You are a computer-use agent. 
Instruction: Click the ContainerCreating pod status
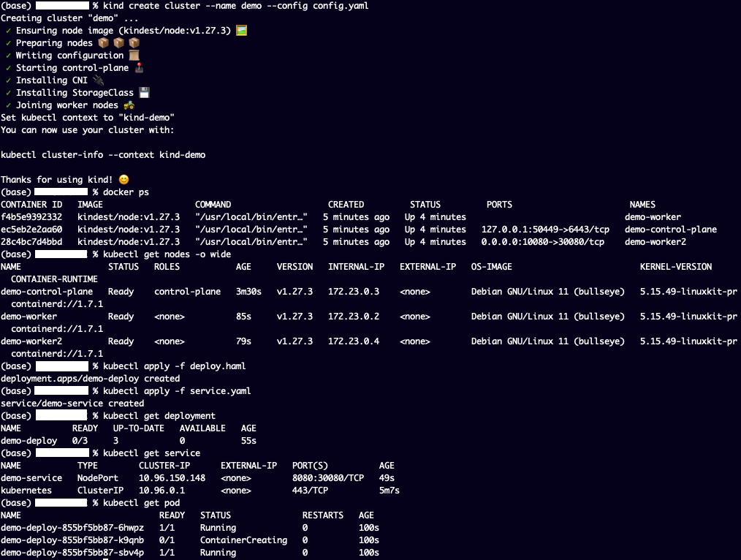pos(243,540)
